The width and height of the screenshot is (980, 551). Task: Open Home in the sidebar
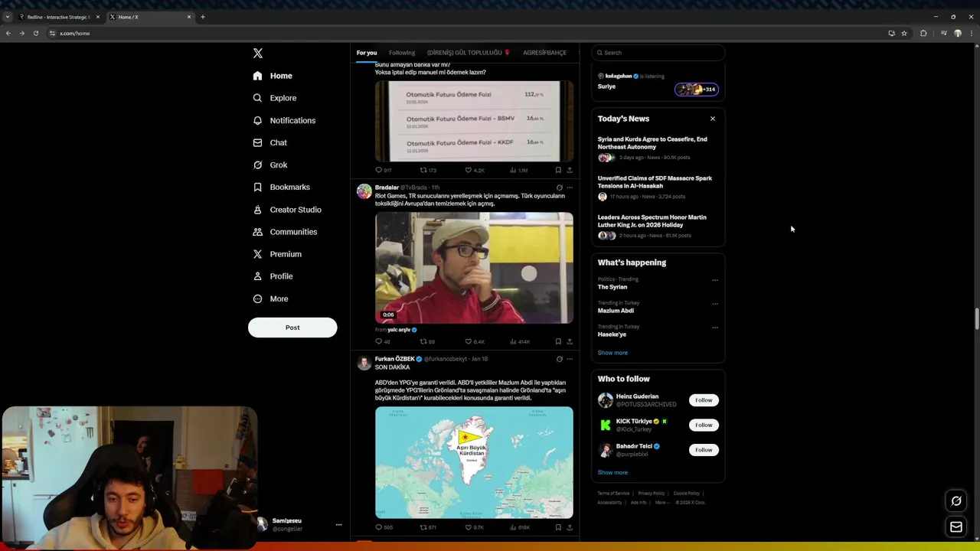pyautogui.click(x=273, y=76)
